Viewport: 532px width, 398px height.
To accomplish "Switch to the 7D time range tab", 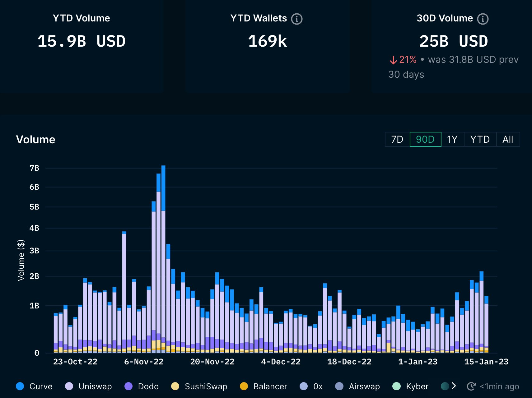I will (x=397, y=139).
